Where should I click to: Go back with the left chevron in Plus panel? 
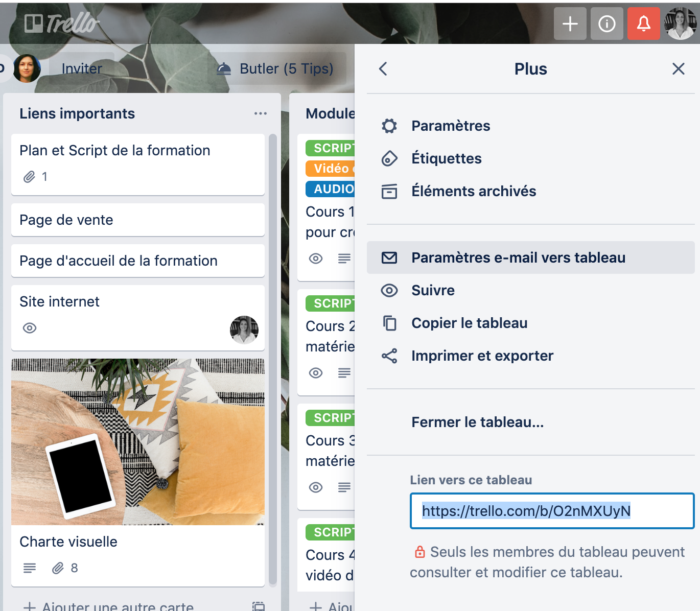click(x=383, y=69)
